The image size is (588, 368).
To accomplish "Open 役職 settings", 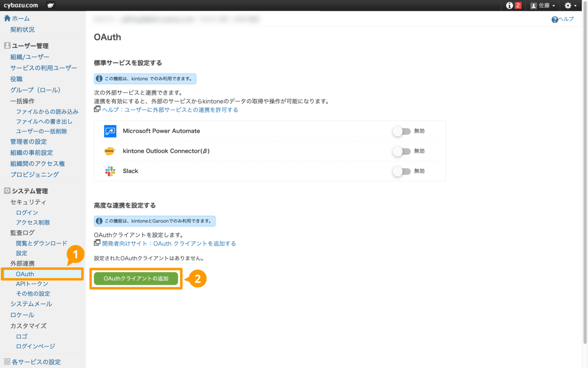I will [17, 79].
